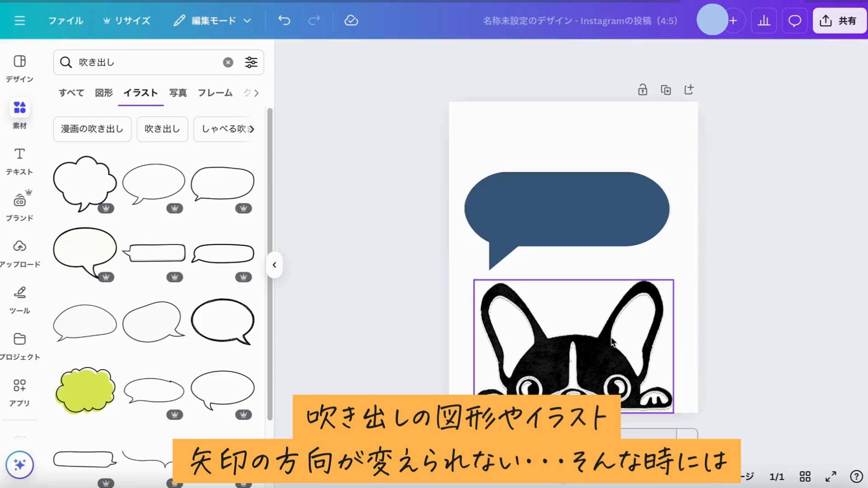Switch to grid view of pages
868x488 pixels.
click(x=805, y=476)
